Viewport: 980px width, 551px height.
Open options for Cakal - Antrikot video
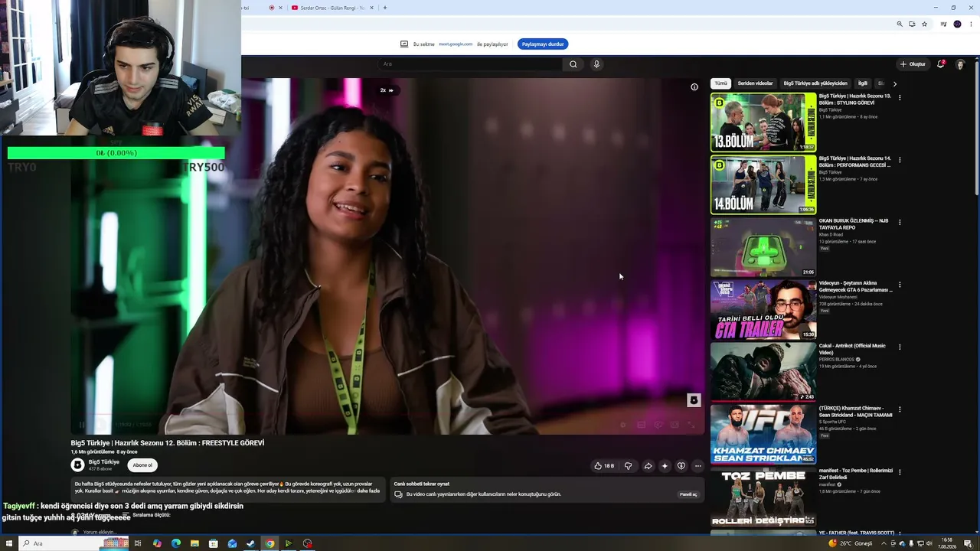(x=900, y=347)
